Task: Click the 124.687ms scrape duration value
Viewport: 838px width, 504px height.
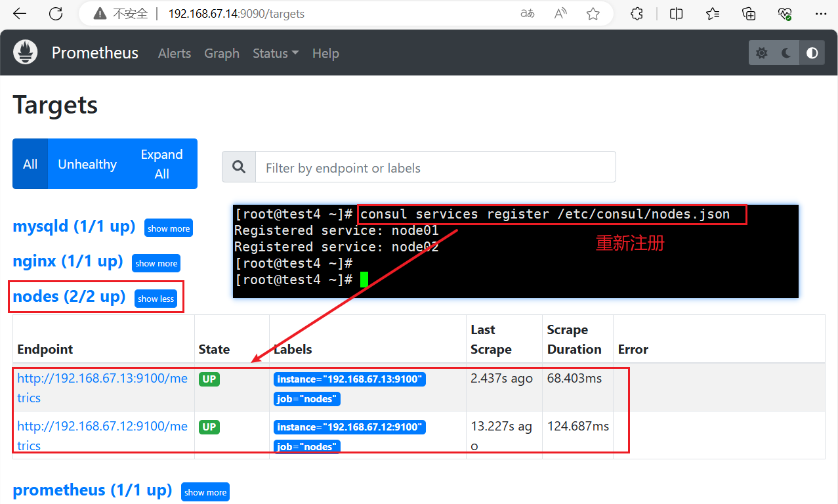Action: point(578,426)
